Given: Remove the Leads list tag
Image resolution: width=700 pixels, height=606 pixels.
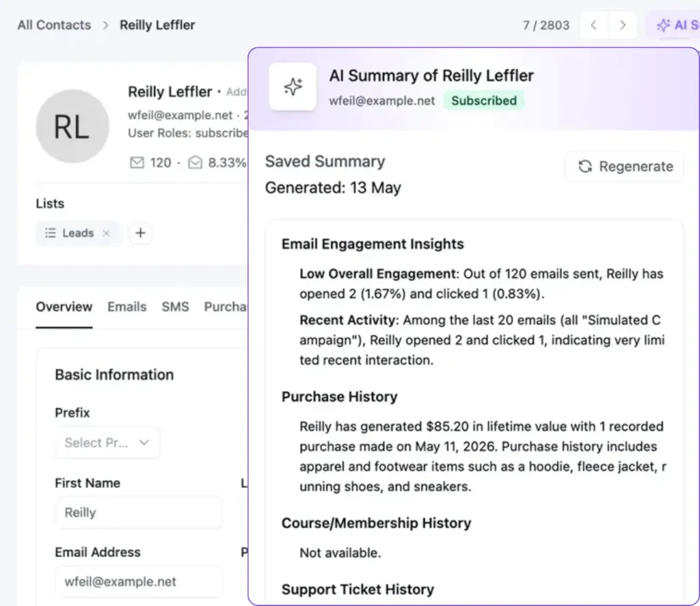Looking at the screenshot, I should (x=106, y=233).
